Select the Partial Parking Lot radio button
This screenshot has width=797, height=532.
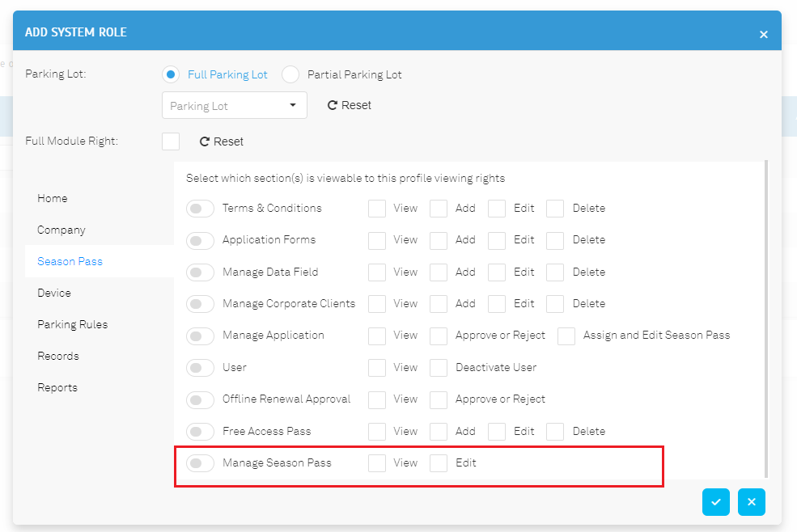click(x=290, y=74)
